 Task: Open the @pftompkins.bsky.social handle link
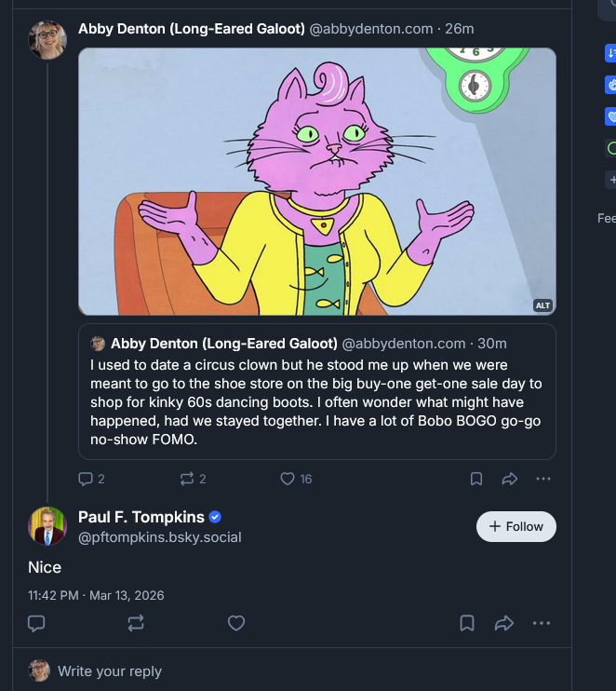pos(159,537)
